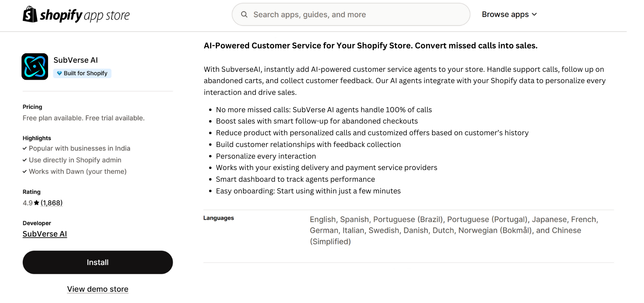Click the Languages section label
Image resolution: width=644 pixels, height=303 pixels.
point(218,218)
